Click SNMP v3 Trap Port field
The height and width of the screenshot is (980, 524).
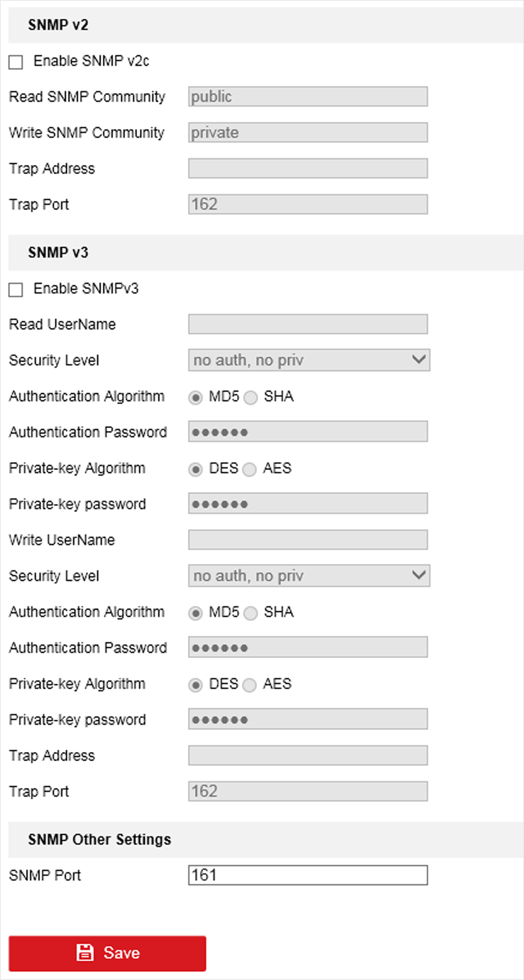pos(308,791)
